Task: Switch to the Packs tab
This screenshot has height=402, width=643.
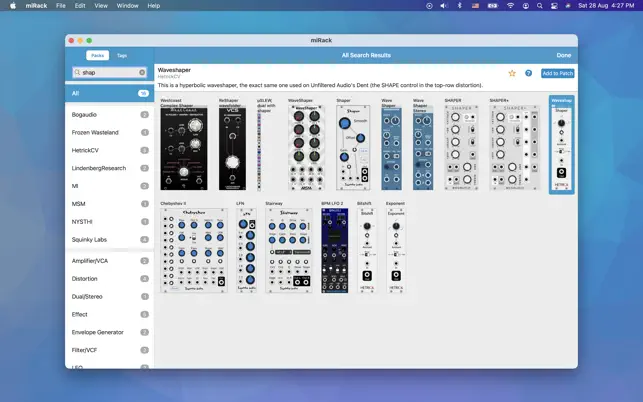Action: (98, 55)
